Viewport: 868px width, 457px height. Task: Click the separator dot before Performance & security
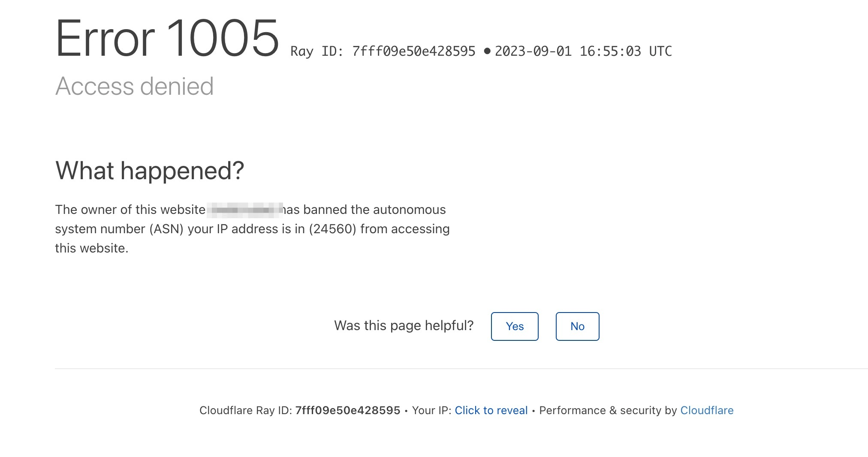[x=533, y=410]
